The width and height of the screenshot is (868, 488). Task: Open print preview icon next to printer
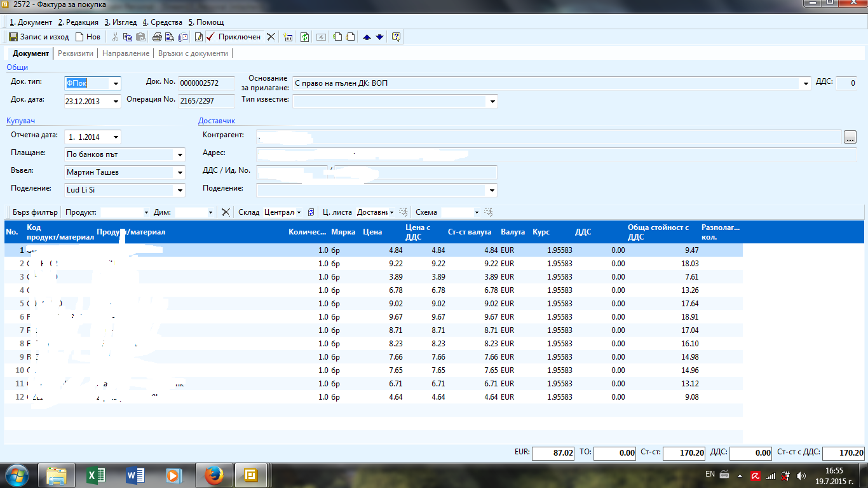[x=170, y=37]
